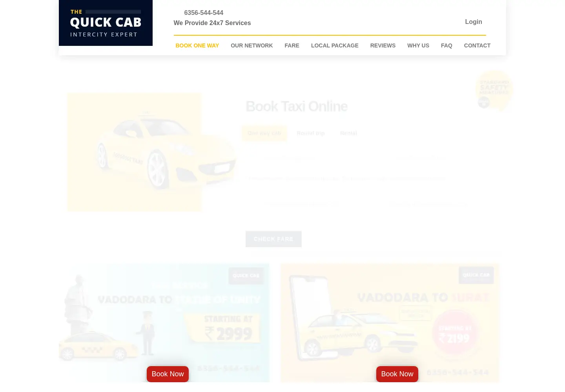Go to Our Network section
565x392 pixels.
252,45
